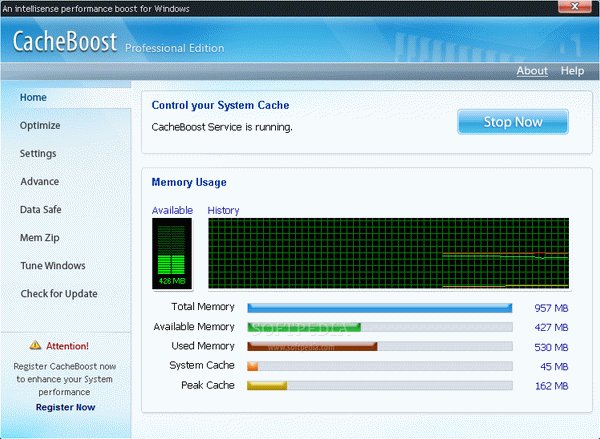Click the Peak Cache yellow bar
Screen dimensions: 600x439
267,385
